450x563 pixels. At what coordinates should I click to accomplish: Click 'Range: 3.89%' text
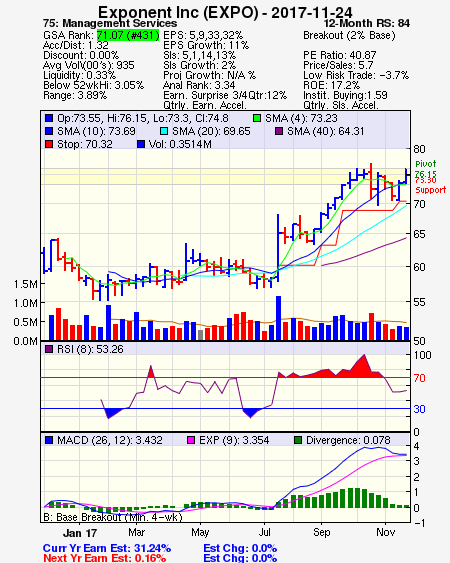75,96
